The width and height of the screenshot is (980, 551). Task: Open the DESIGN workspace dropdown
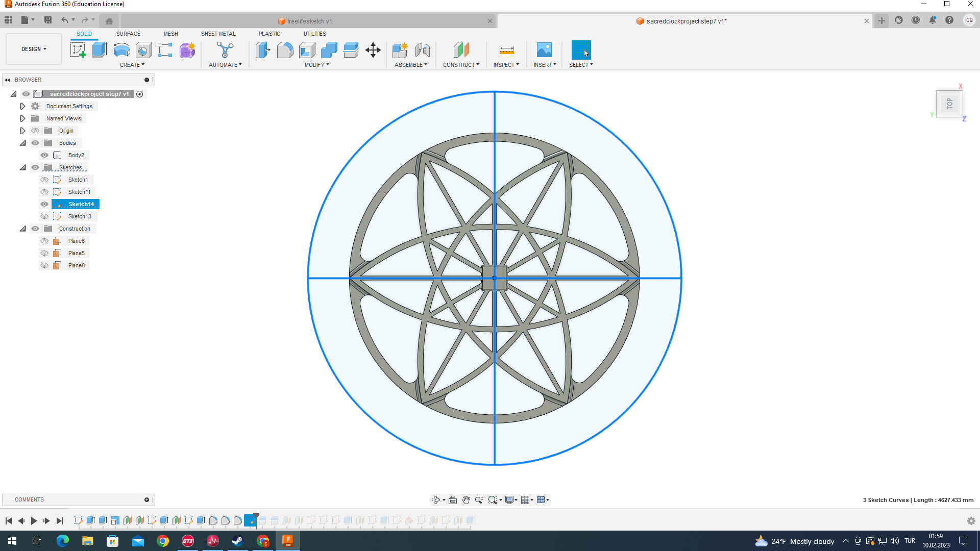tap(34, 49)
